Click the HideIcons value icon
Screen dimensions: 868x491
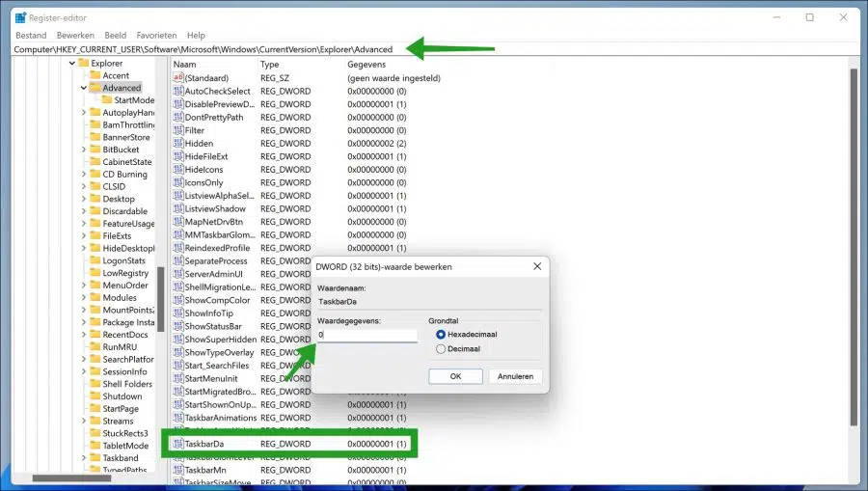coord(178,170)
